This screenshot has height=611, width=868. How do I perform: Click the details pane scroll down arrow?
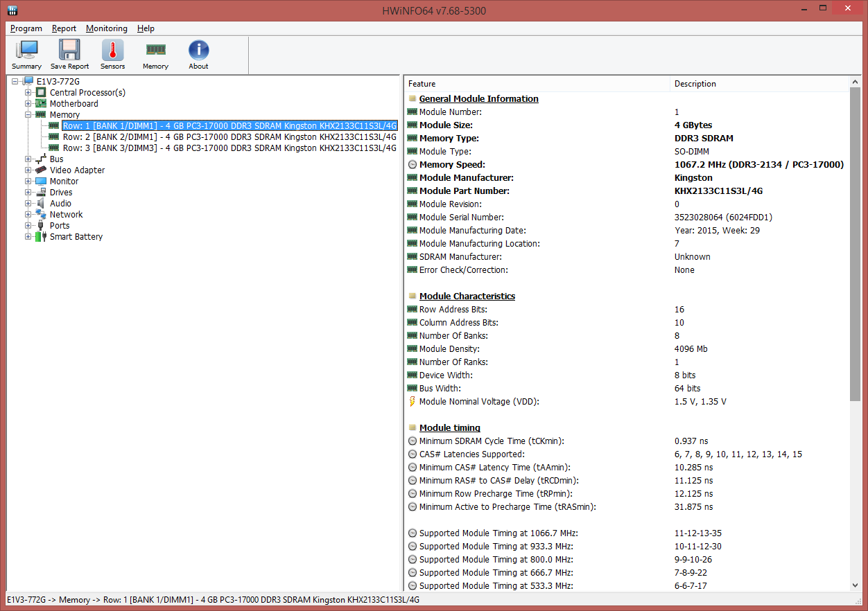pyautogui.click(x=855, y=585)
